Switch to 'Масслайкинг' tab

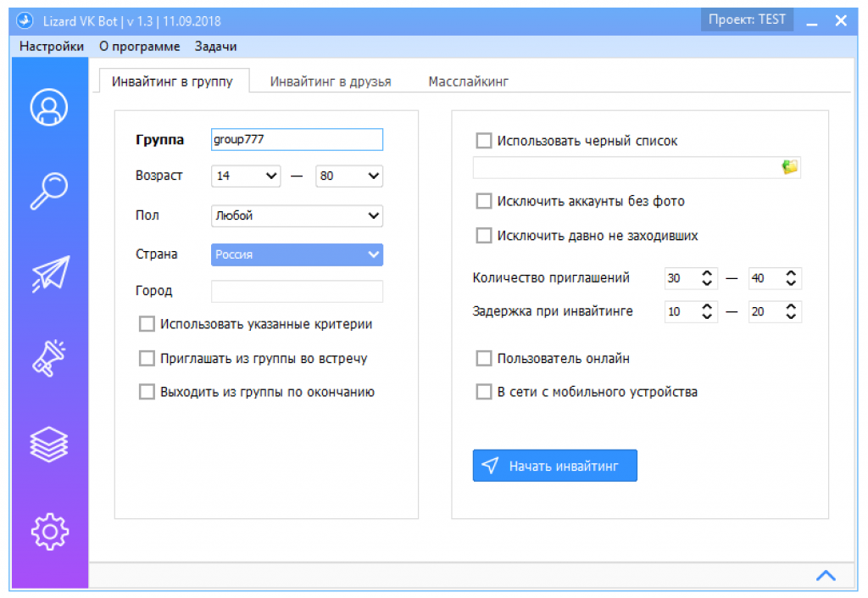coord(468,81)
